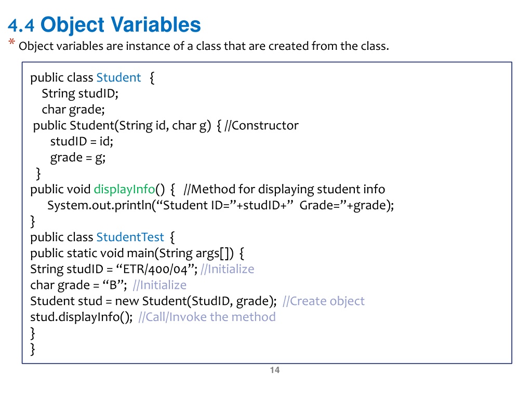Click the green 'displayInfo' method name
Image resolution: width=532 pixels, height=399 pixels.
click(x=124, y=189)
